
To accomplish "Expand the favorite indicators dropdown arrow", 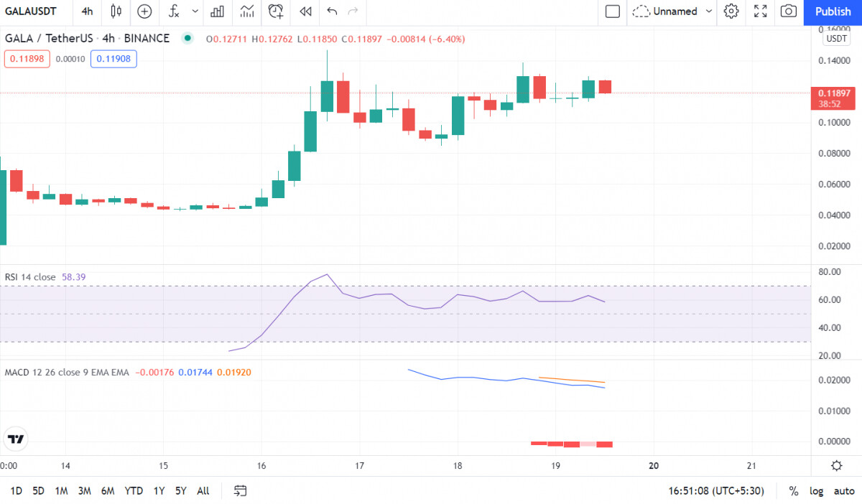I will click(x=195, y=11).
